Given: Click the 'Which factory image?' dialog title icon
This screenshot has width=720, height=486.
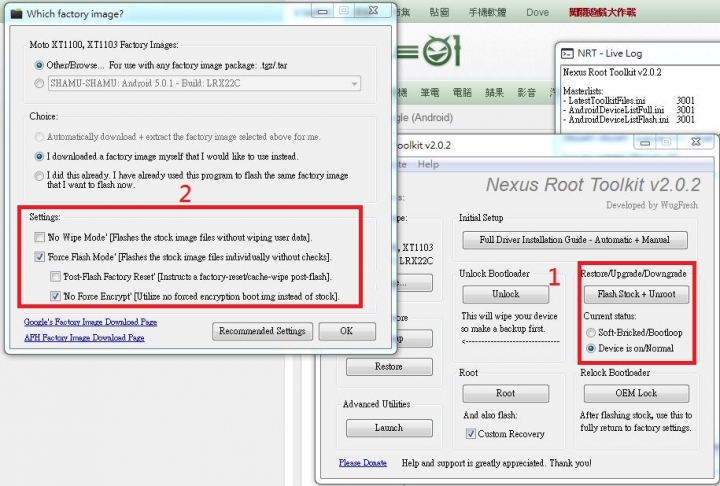Looking at the screenshot, I should click(17, 14).
